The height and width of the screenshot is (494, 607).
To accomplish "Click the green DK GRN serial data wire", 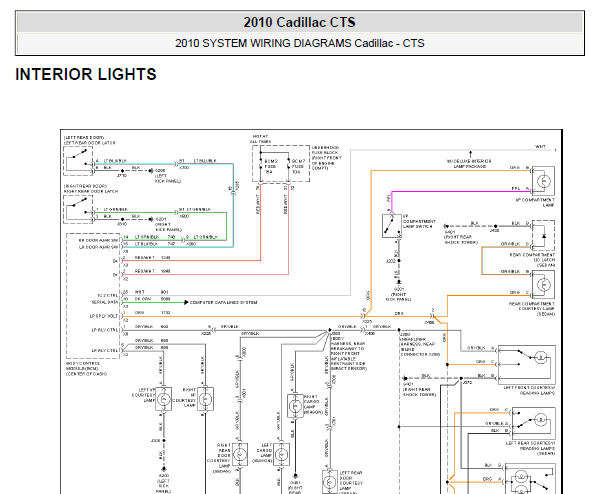I will point(153,302).
